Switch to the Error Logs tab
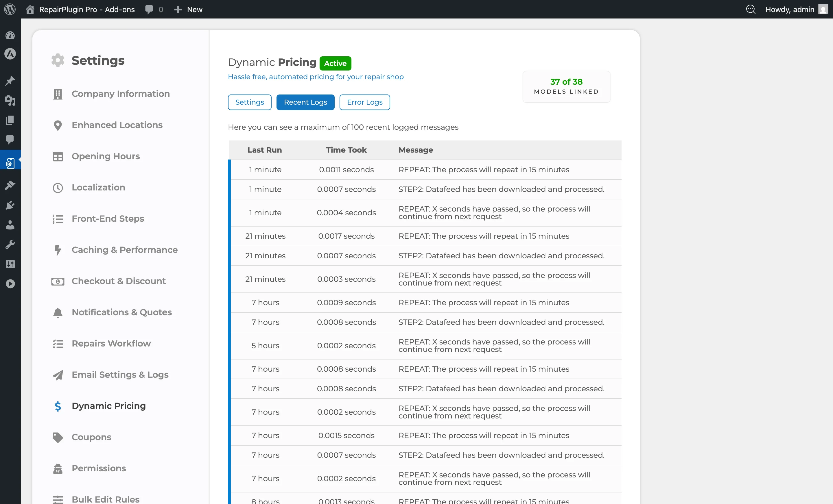The width and height of the screenshot is (833, 504). pyautogui.click(x=364, y=102)
